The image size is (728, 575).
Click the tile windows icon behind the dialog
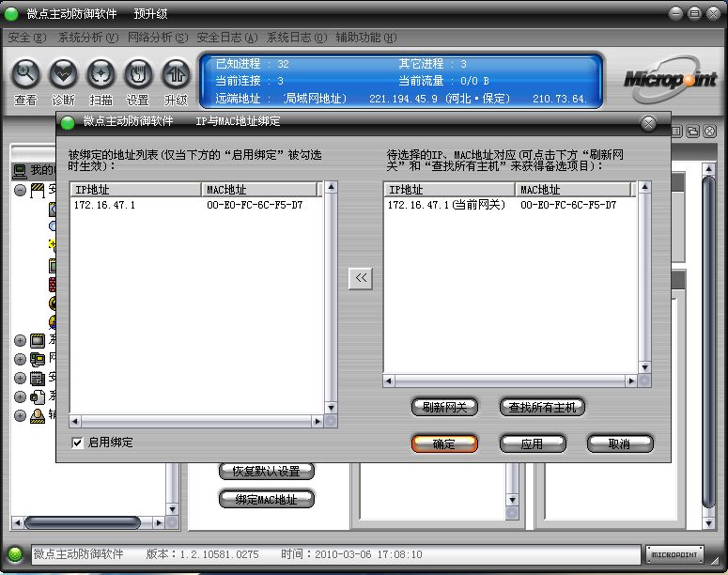676,132
